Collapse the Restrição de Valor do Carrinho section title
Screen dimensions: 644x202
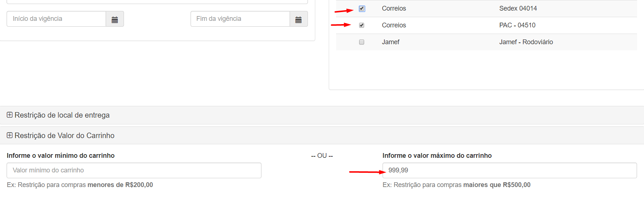coord(64,136)
